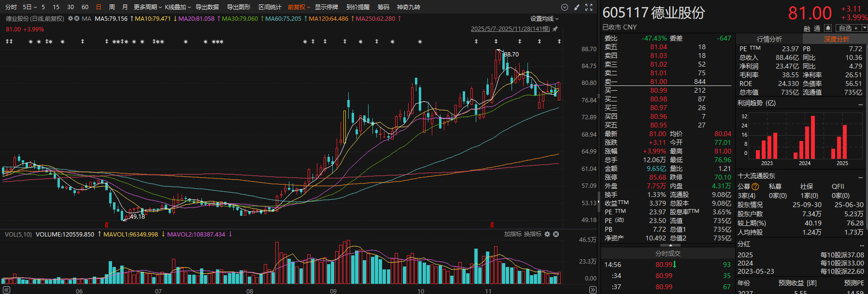This screenshot has height=294, width=868.
Task: Select the 深度分析 tab
Action: (x=836, y=39)
